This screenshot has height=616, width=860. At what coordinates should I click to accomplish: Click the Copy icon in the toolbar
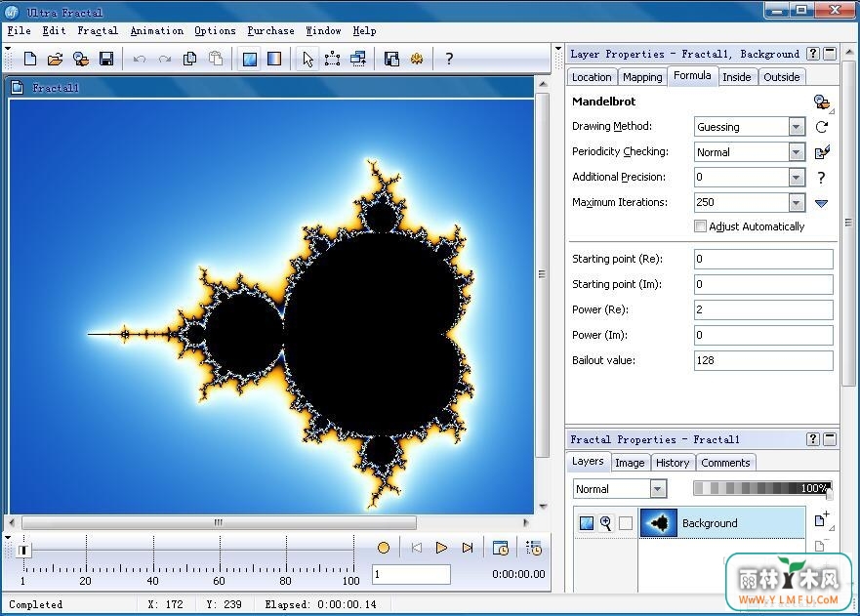click(189, 59)
